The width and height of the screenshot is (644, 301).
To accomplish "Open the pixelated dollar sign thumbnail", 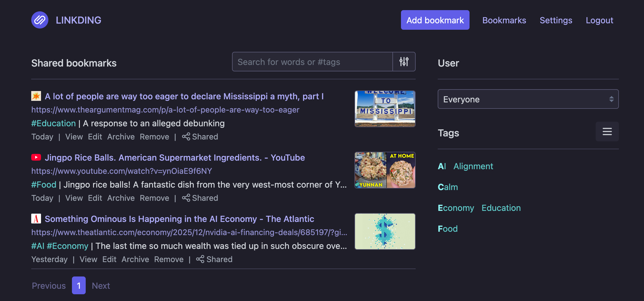I will tap(385, 231).
